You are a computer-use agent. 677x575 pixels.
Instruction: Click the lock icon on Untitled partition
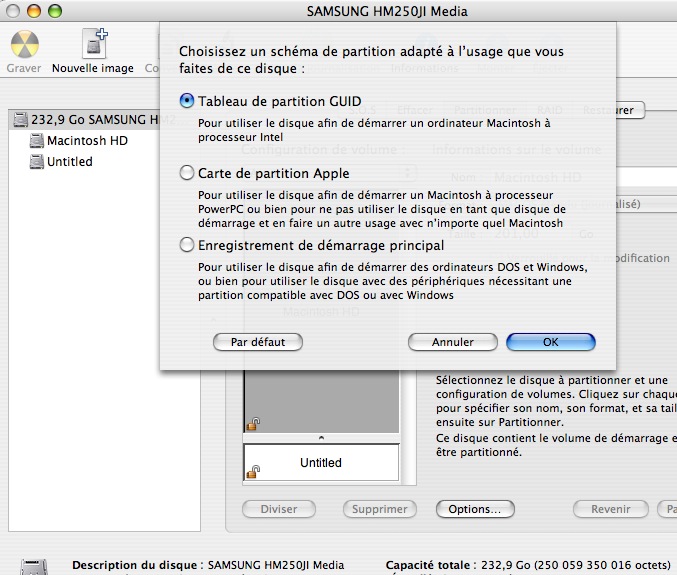pos(253,472)
